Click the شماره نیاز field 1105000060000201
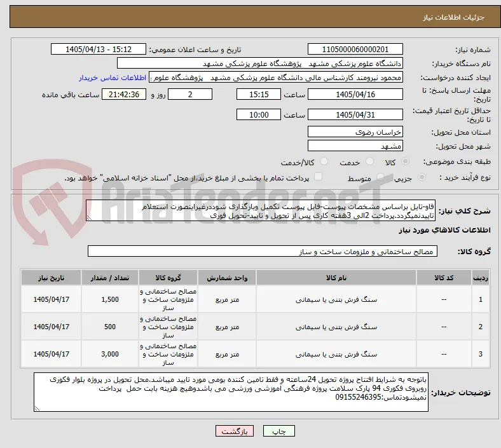Screen dimensions: 501x448 355,49
